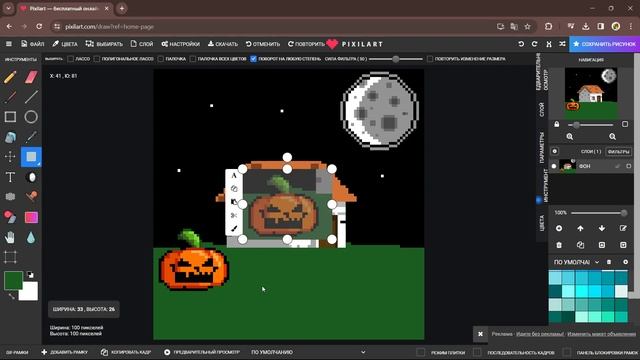Click Сохранить рисунок button
The width and height of the screenshot is (640, 360).
point(604,44)
